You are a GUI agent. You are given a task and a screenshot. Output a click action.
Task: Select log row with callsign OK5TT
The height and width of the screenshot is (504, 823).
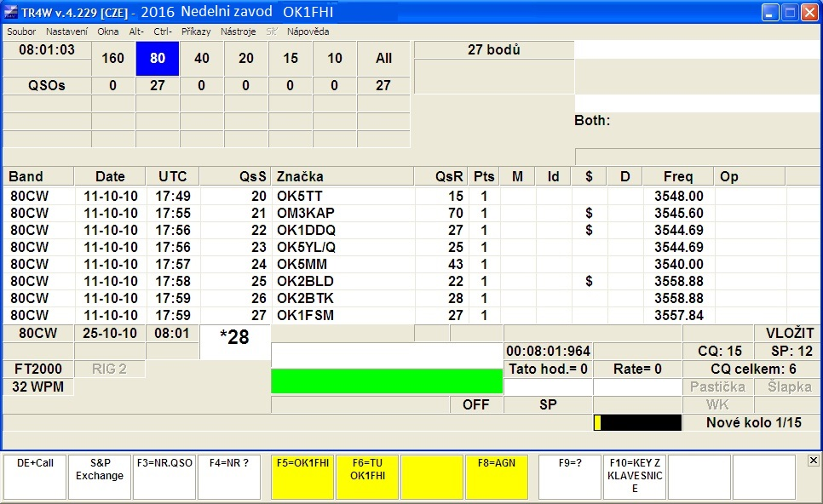[x=412, y=196]
